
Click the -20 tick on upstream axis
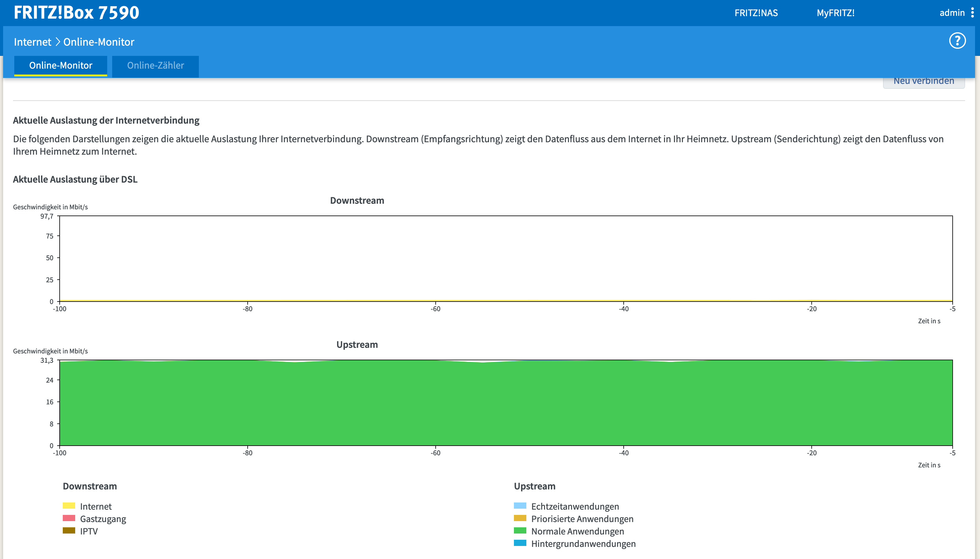pos(811,453)
